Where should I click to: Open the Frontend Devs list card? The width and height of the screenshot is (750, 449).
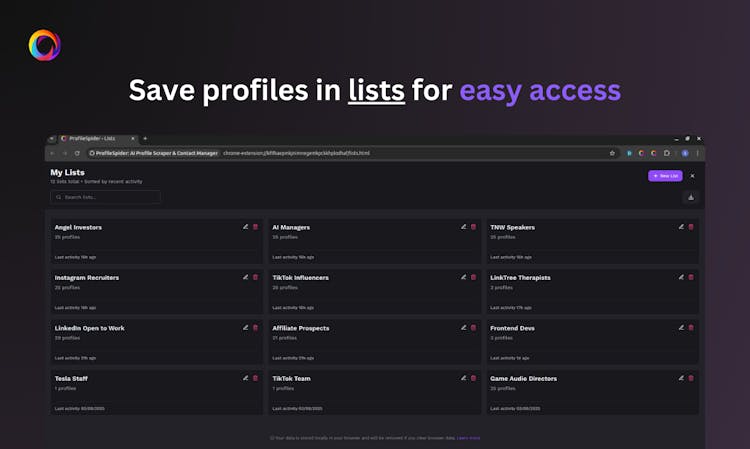(511, 328)
